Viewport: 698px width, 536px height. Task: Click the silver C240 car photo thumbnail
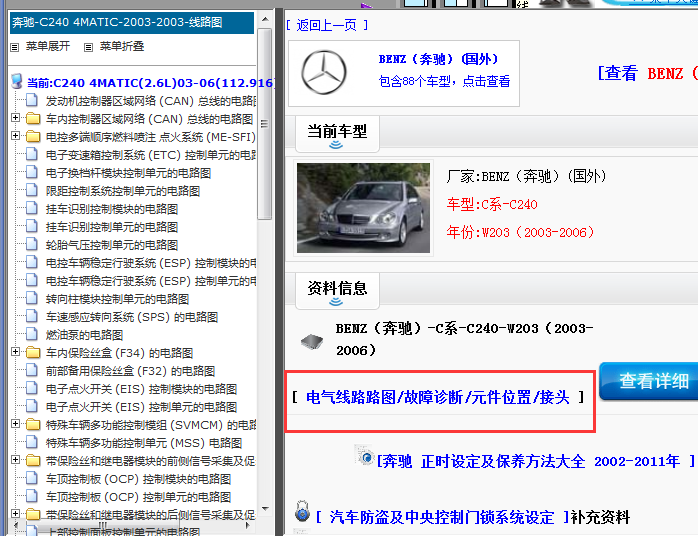pyautogui.click(x=363, y=208)
